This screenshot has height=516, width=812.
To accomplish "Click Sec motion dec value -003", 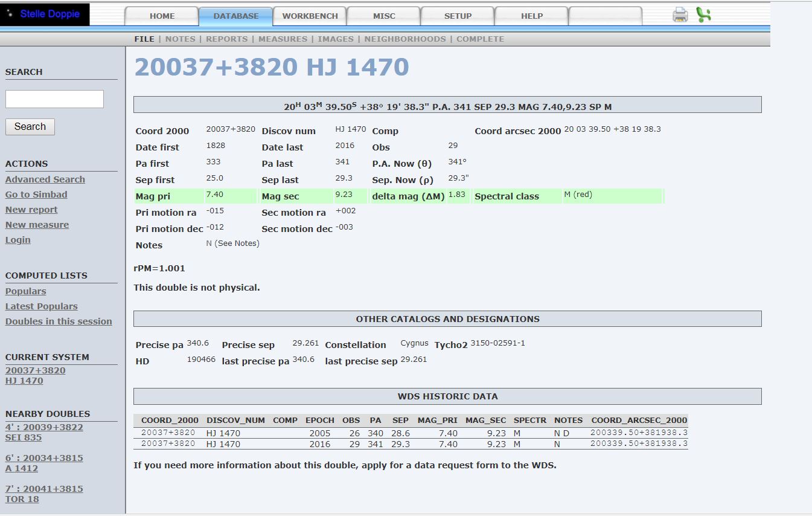I will tap(345, 227).
